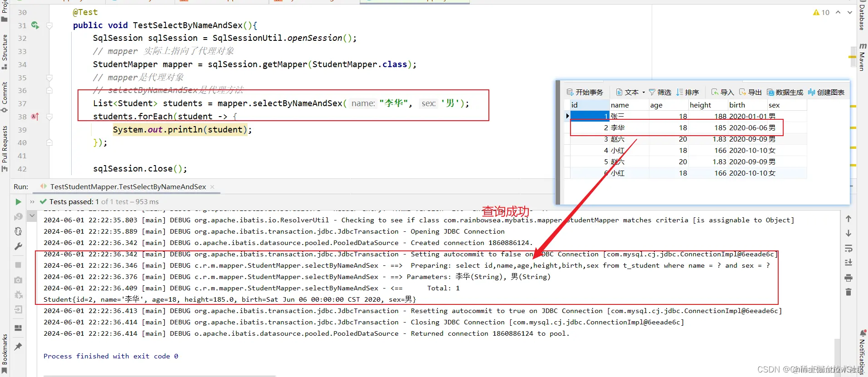The image size is (868, 377).
Task: Open the Structure tool window tab
Action: 5,52
